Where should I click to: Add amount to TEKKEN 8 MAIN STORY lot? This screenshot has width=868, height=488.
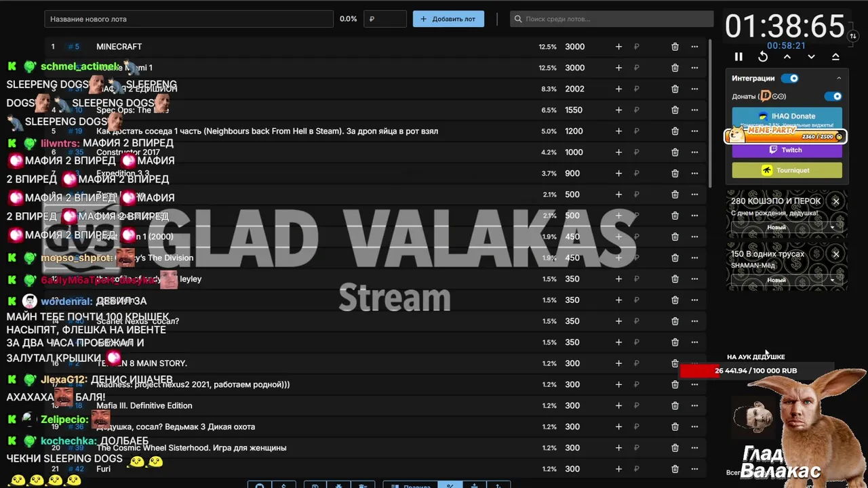pos(618,363)
